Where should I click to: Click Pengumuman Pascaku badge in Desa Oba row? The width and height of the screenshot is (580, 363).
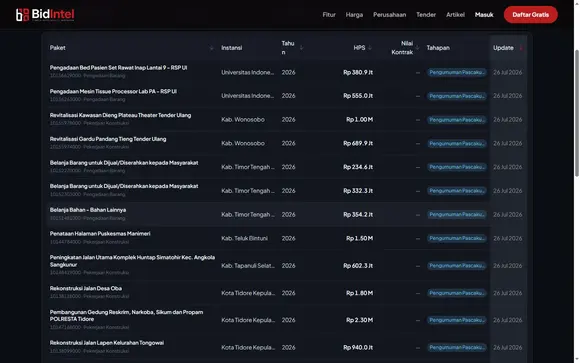click(456, 293)
